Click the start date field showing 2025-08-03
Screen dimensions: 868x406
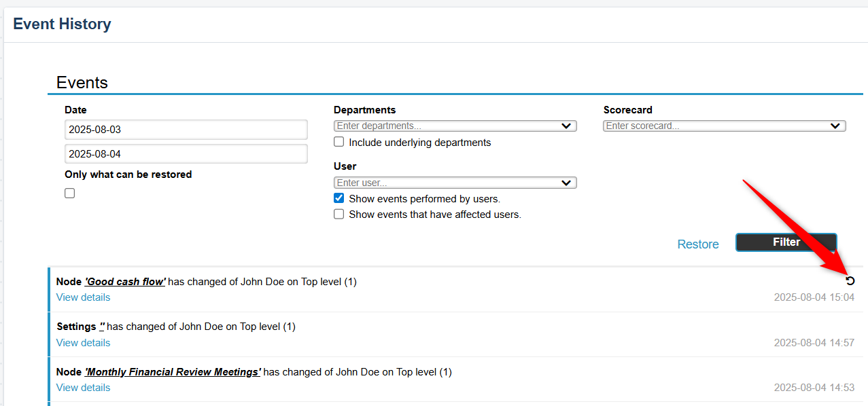pos(186,130)
